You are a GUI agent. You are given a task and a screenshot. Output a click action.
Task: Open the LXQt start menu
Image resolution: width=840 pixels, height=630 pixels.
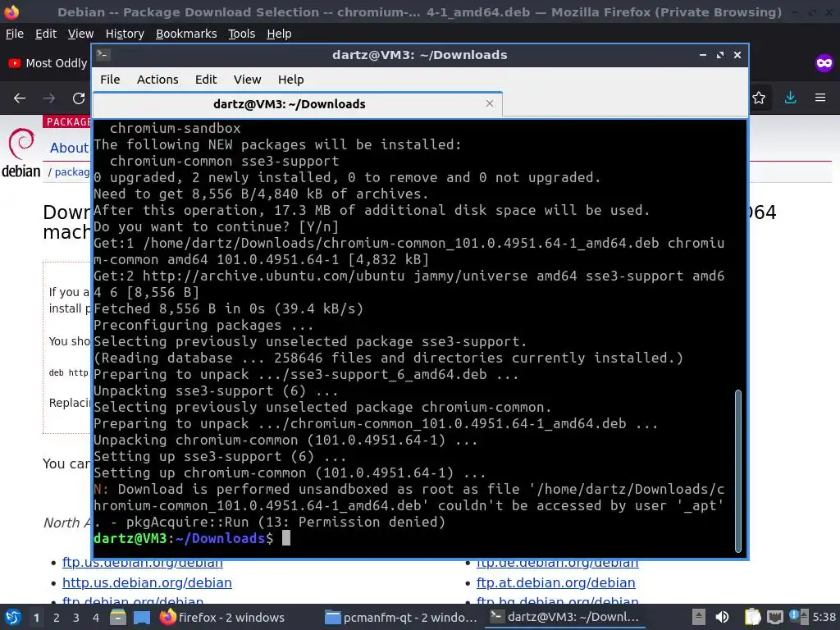[x=13, y=617]
